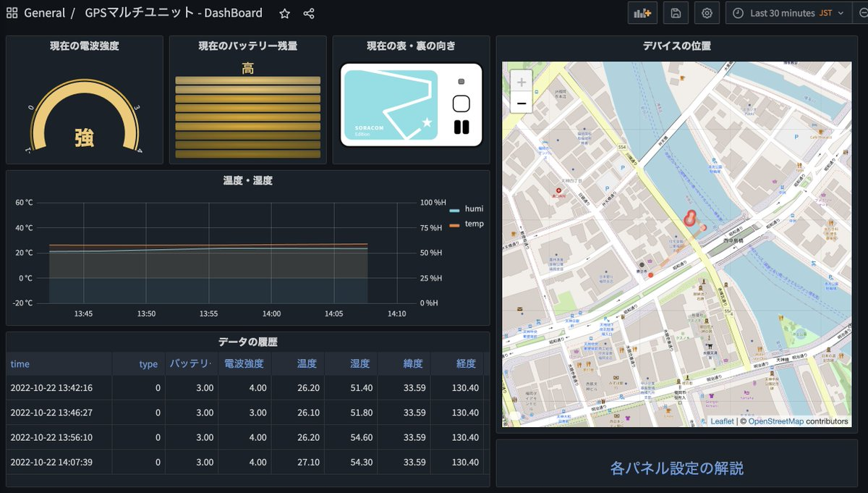Select the 54.60 humidity cell

tap(351, 437)
